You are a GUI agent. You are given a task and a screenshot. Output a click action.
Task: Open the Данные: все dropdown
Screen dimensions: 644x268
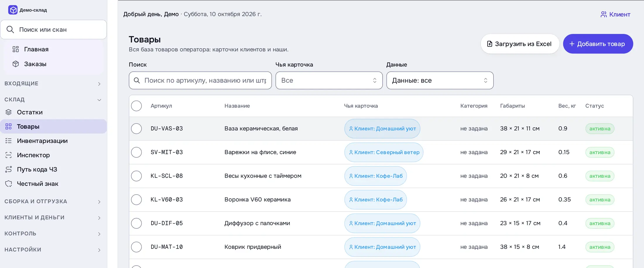(x=440, y=80)
